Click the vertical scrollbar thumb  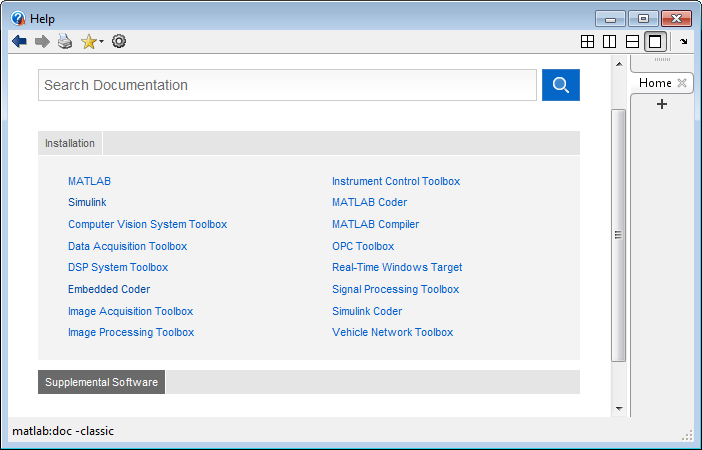619,235
